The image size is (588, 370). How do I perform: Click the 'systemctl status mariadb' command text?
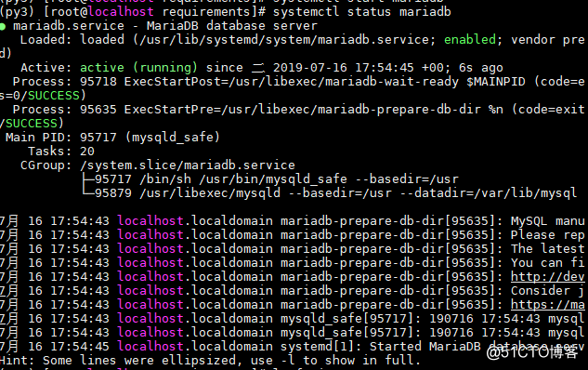(362, 12)
